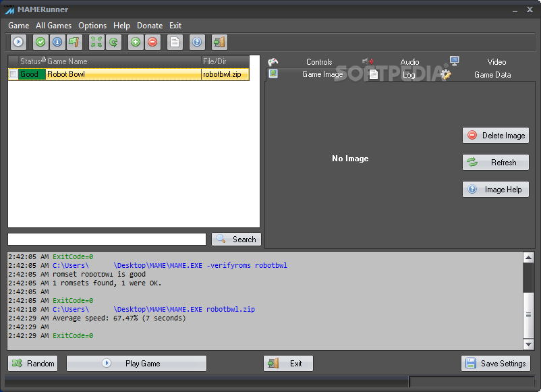
Task: Focus the game search text field
Action: pyautogui.click(x=107, y=239)
